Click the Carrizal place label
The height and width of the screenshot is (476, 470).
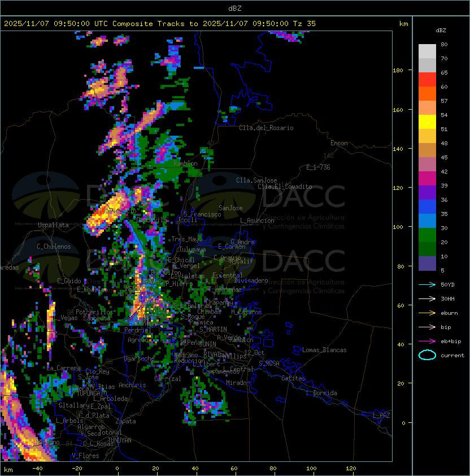168,379
